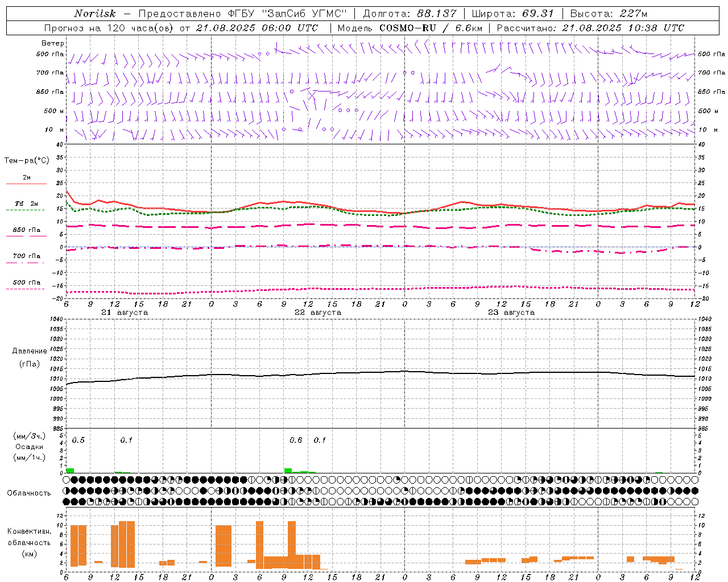This screenshot has width=728, height=582.
Task: Click the Давление pressure panel label
Action: pyautogui.click(x=30, y=351)
